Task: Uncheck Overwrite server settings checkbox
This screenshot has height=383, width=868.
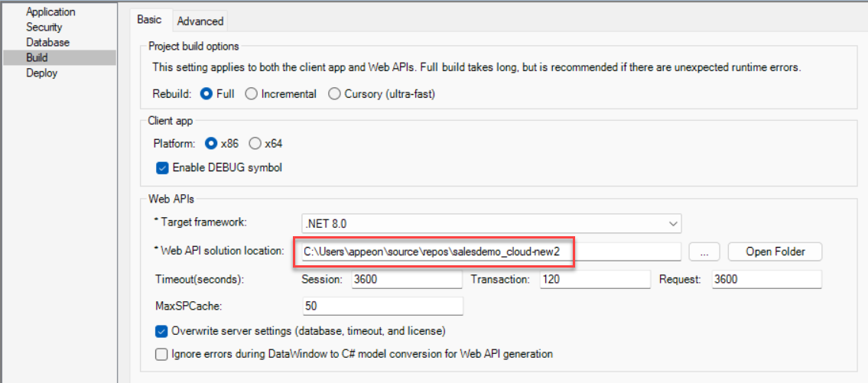Action: [x=162, y=331]
